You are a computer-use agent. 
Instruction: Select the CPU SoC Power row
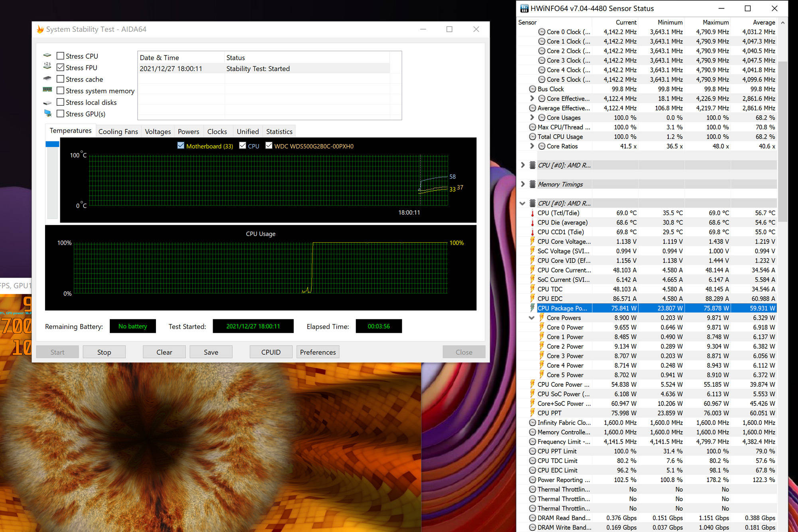(652, 394)
